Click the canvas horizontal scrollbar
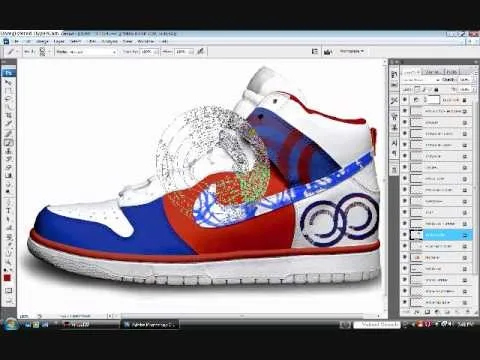Viewport: 480px width, 360px height. pyautogui.click(x=243, y=316)
